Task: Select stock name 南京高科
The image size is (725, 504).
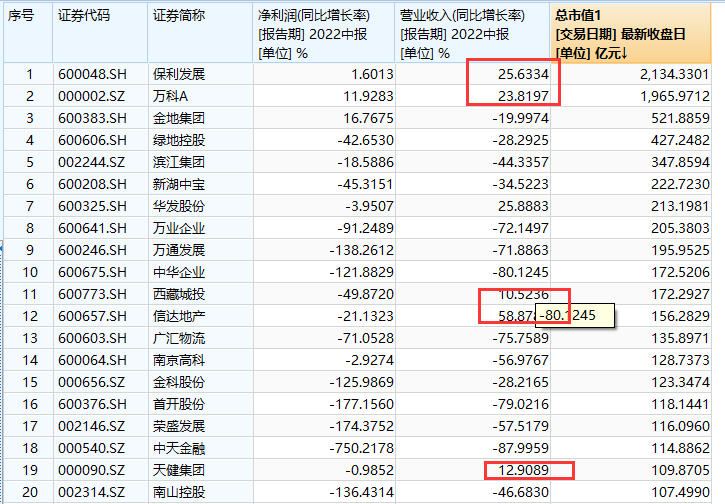Action: pos(179,360)
